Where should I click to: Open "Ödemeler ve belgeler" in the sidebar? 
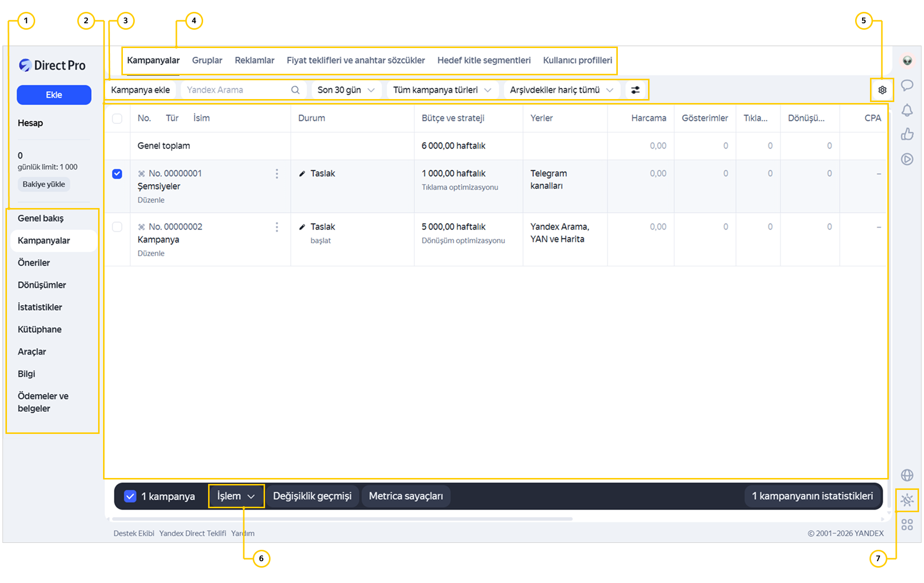(43, 402)
